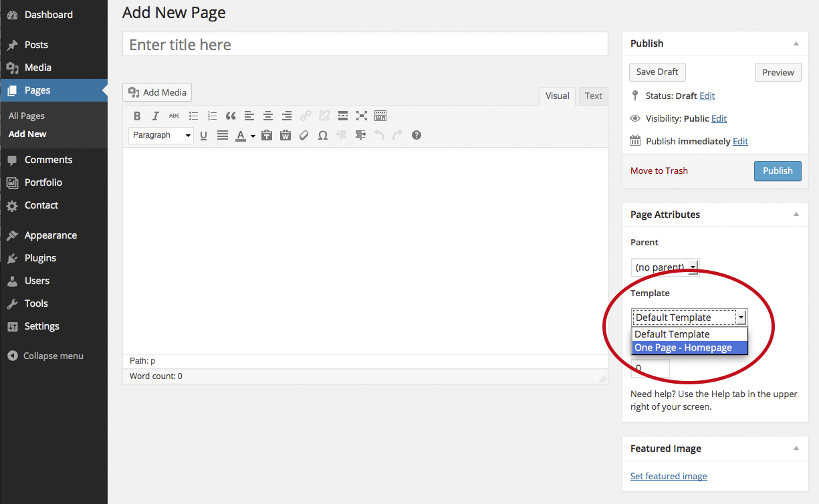Click the Paste from Word icon
The width and height of the screenshot is (819, 504).
tap(285, 135)
